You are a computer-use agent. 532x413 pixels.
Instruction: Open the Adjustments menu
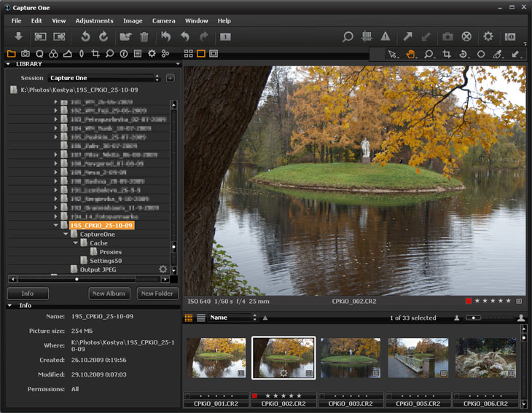click(x=94, y=20)
